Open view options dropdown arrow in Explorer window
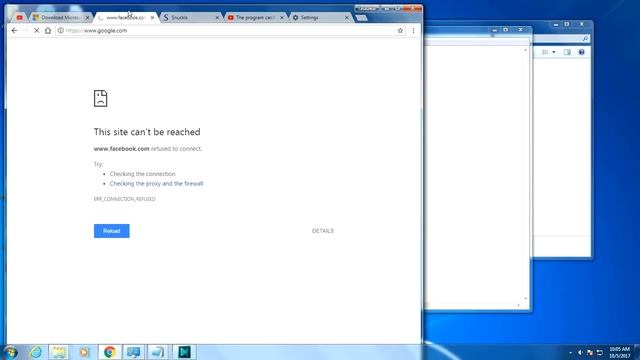 (554, 52)
